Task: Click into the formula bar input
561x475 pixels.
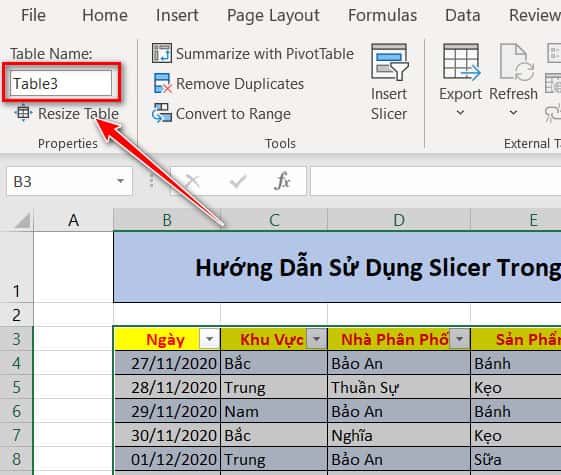Action: click(x=436, y=181)
